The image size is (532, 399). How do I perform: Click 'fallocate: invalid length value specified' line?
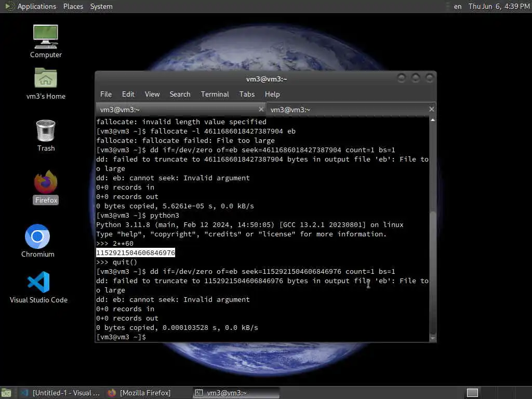181,122
